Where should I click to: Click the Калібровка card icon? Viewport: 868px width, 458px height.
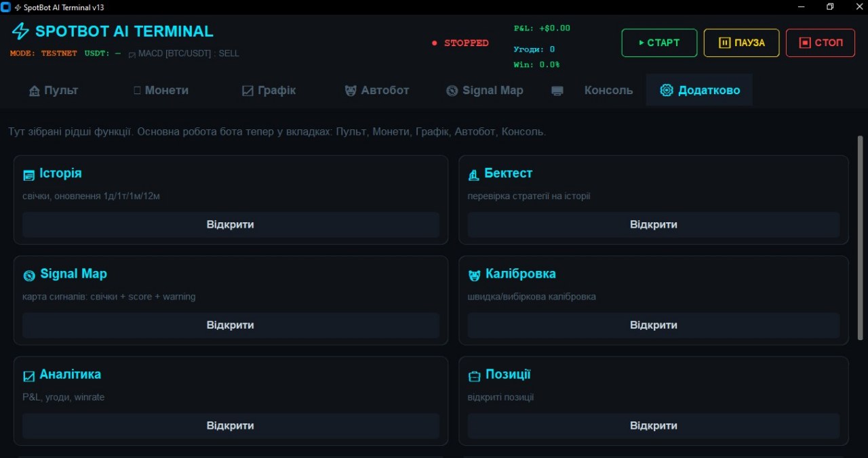click(x=475, y=276)
